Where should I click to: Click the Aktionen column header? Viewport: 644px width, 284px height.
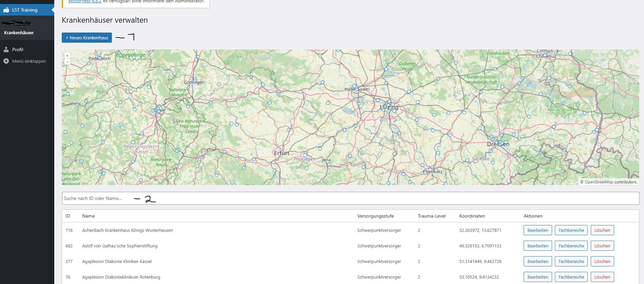(x=533, y=216)
